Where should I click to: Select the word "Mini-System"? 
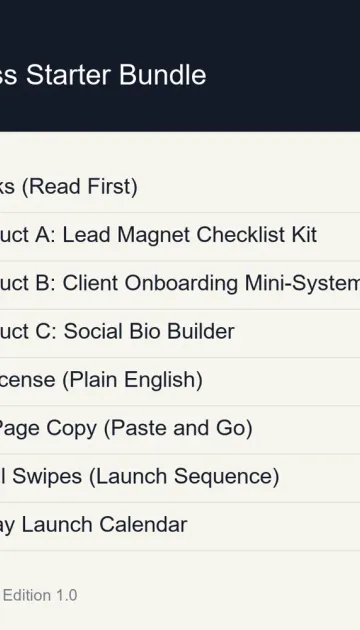click(302, 284)
